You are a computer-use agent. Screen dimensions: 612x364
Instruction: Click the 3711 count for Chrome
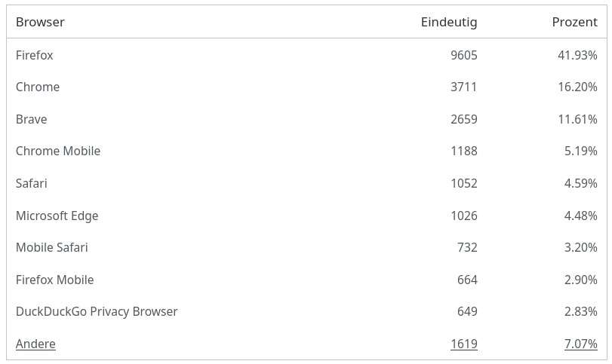click(463, 87)
